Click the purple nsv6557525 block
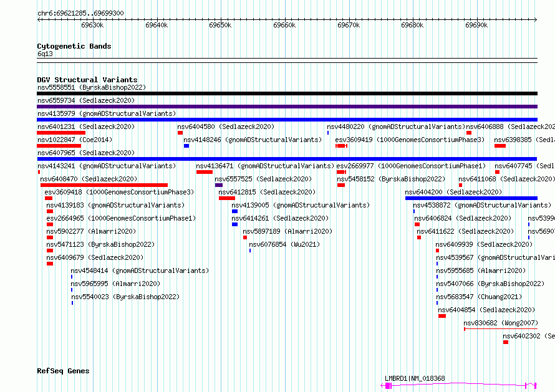Viewport: 555px width, 392px height. click(219, 185)
